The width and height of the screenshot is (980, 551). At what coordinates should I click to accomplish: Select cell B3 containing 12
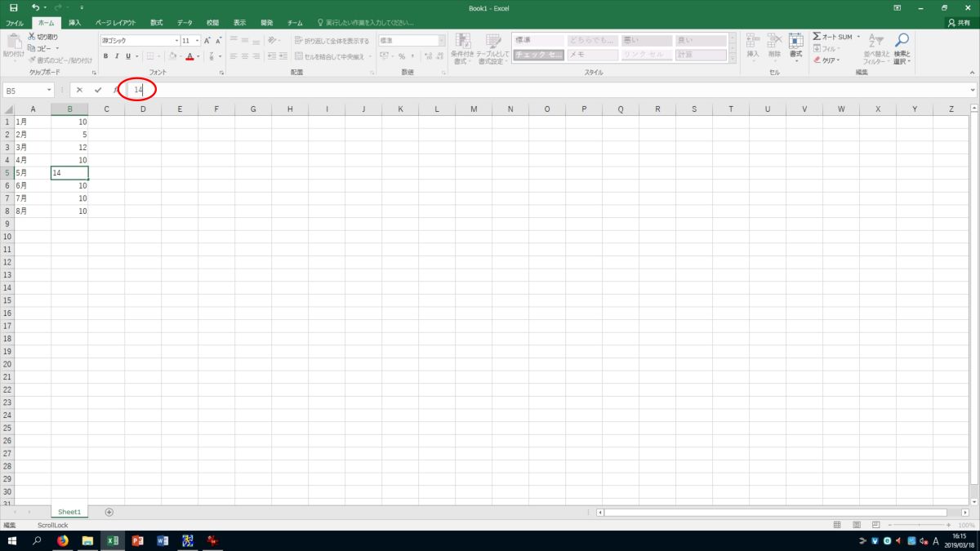[x=69, y=147]
